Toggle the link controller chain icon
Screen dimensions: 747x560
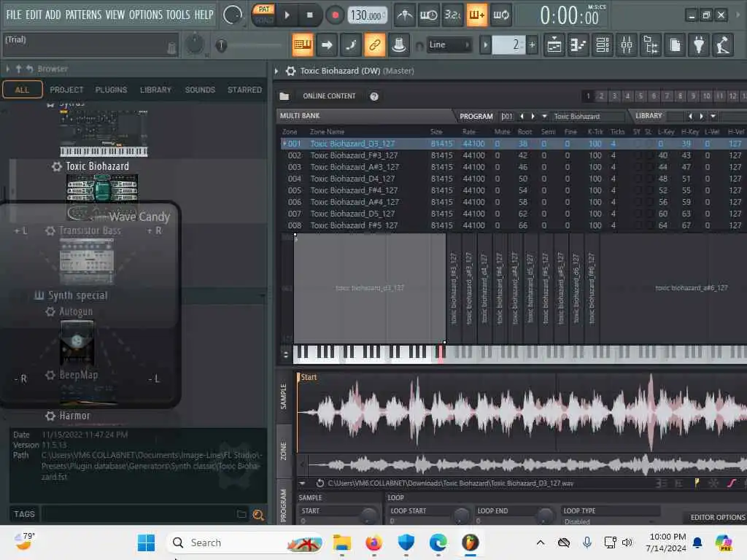pos(374,45)
